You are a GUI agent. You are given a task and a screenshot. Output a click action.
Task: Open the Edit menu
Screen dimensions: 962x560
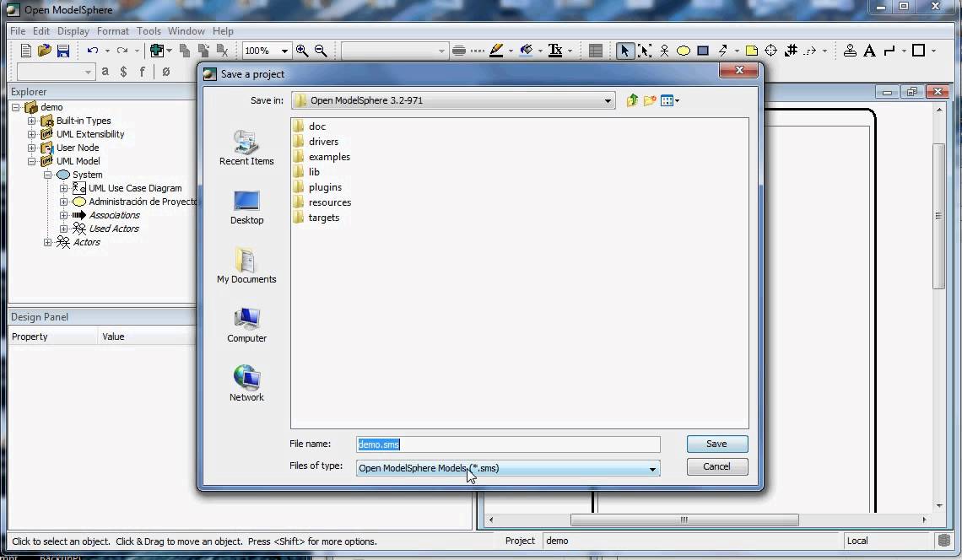pos(41,30)
